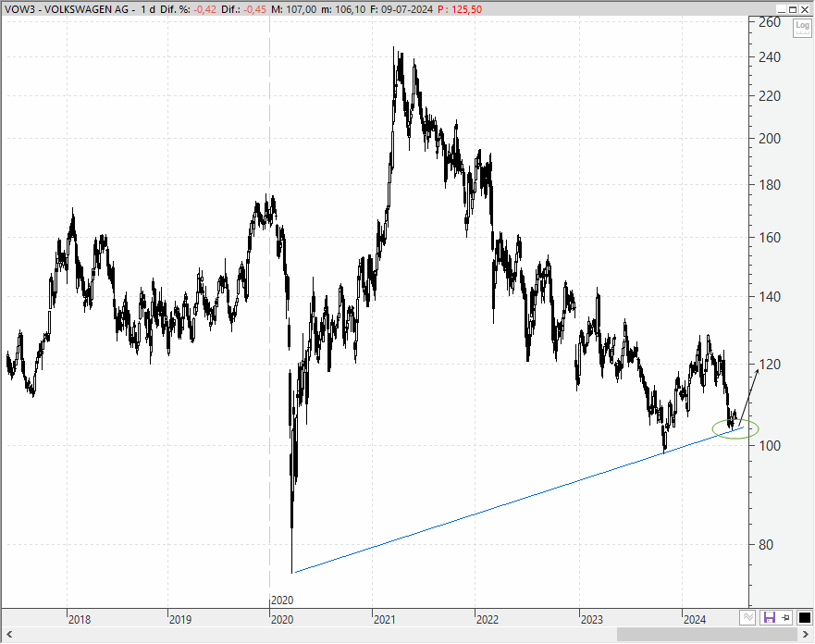Click the 240 price axis label
Viewport: 815px width, 644px height.
(x=770, y=57)
